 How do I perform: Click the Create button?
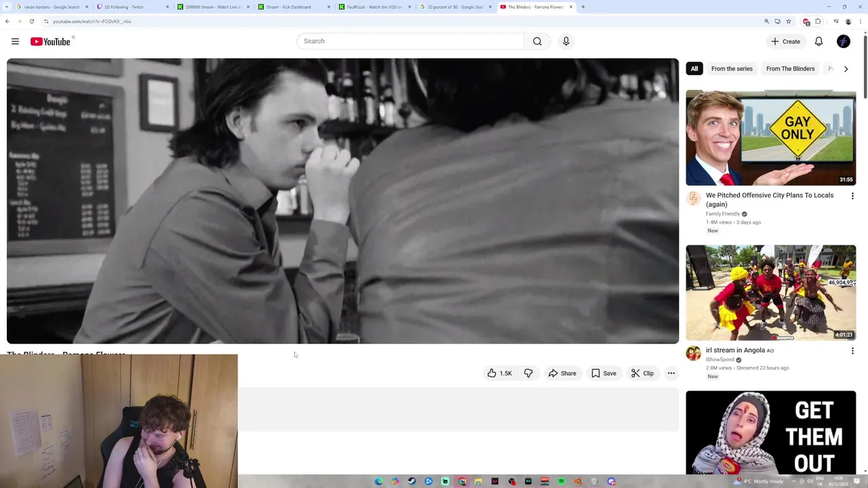785,41
